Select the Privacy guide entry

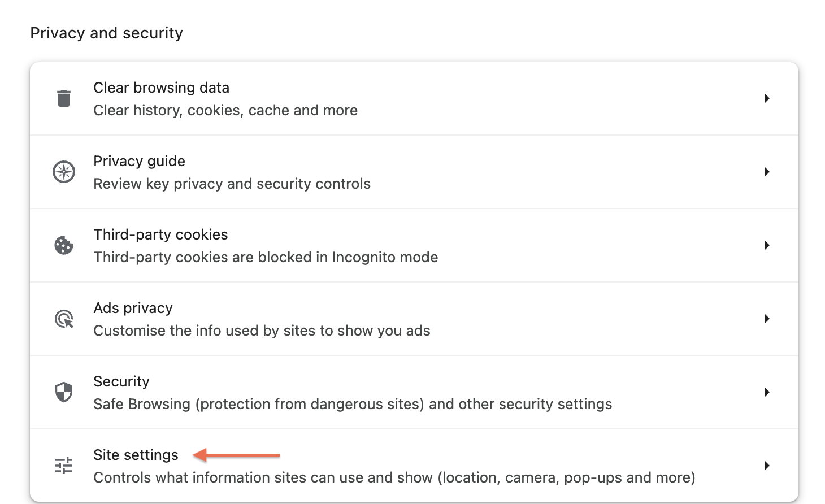[396, 172]
